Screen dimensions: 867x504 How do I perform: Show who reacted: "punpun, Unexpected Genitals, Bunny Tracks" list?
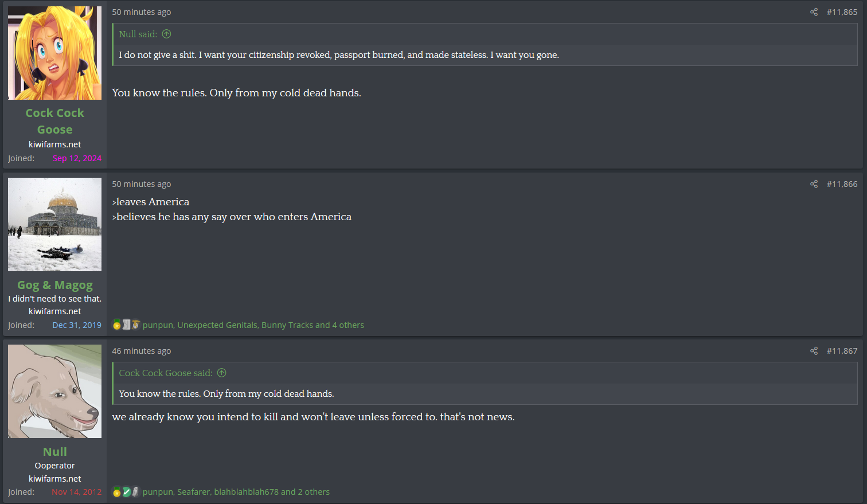(x=253, y=325)
